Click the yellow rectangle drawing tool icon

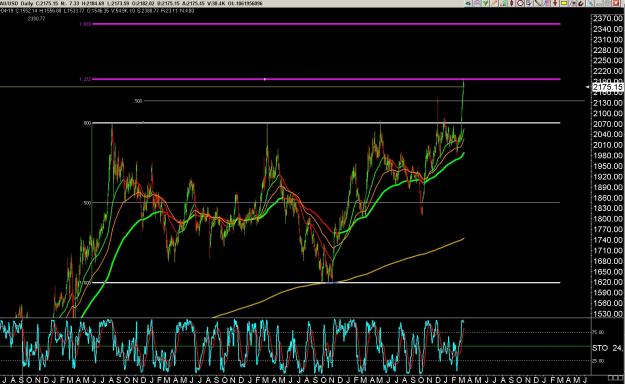(x=564, y=3)
